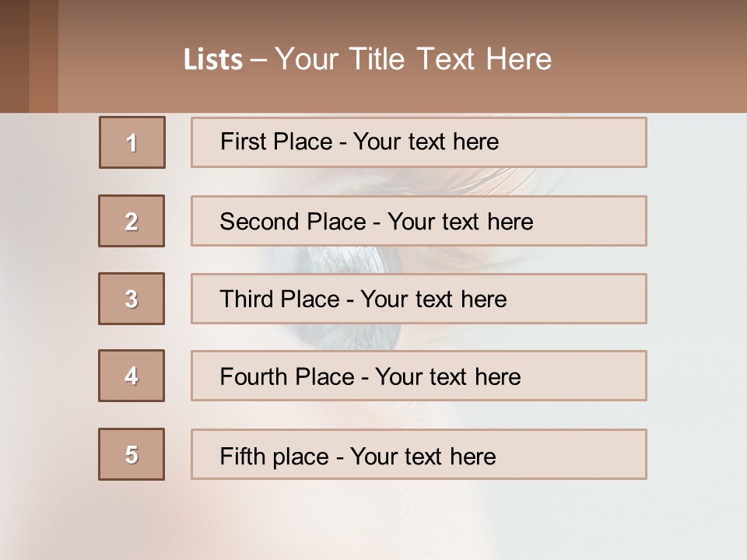Image resolution: width=747 pixels, height=560 pixels.
Task: Click blank area left of the number 3 box
Action: point(48,299)
